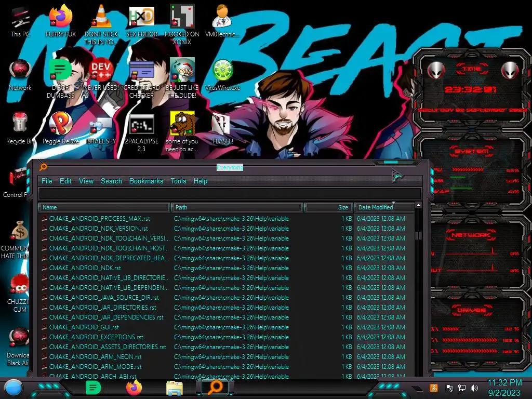This screenshot has width=532, height=399.
Task: Select CMAKE_ANDROID_NDK_VERSION.rst file
Action: (x=98, y=229)
